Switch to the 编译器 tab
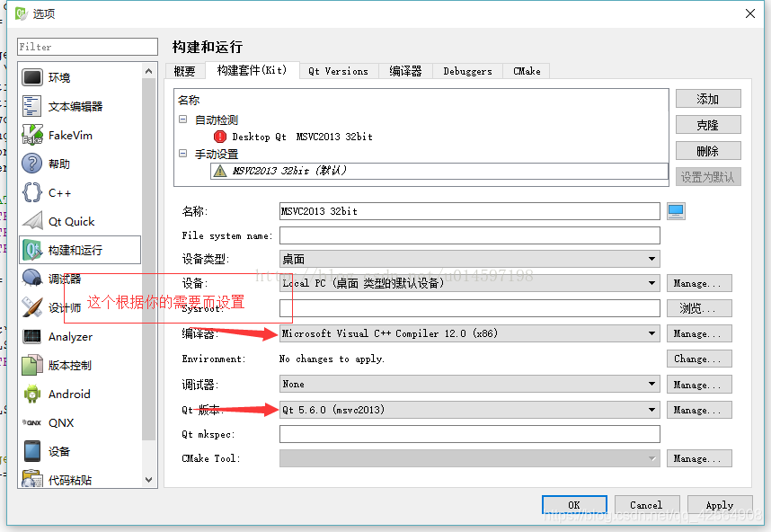771x532 pixels. click(x=405, y=71)
